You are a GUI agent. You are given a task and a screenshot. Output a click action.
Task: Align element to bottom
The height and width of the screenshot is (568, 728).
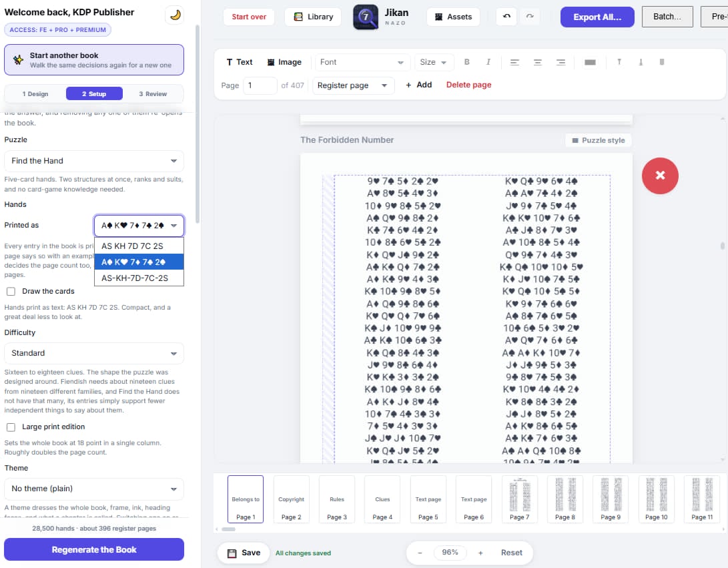(641, 62)
